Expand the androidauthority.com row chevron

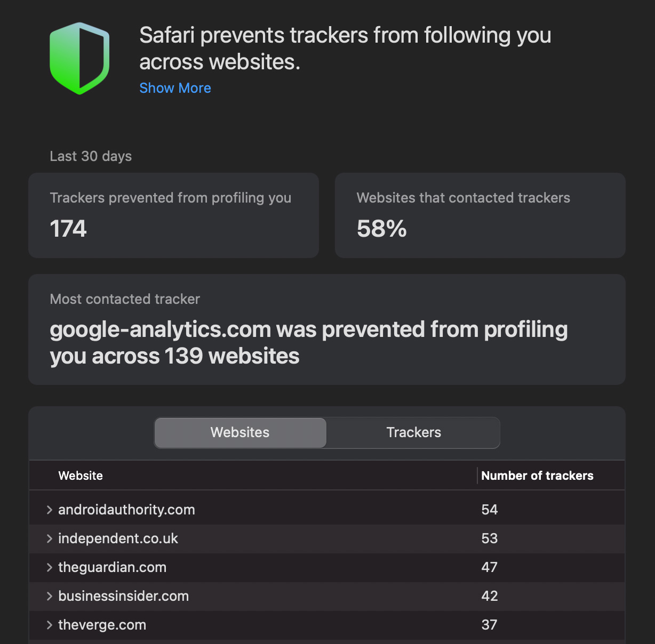click(49, 510)
